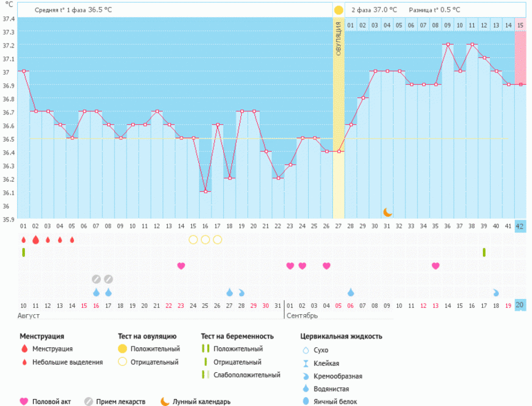Click the creamy fluid icon on day 40

pyautogui.click(x=496, y=293)
